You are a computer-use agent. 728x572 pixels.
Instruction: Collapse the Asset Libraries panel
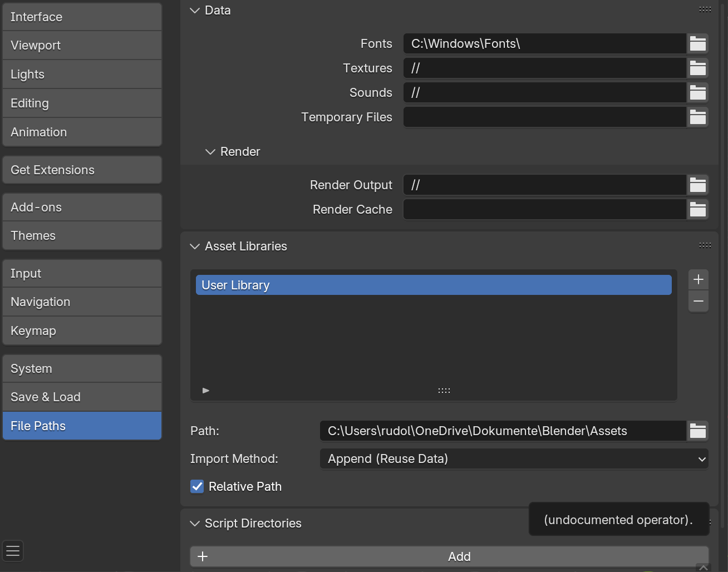tap(195, 246)
